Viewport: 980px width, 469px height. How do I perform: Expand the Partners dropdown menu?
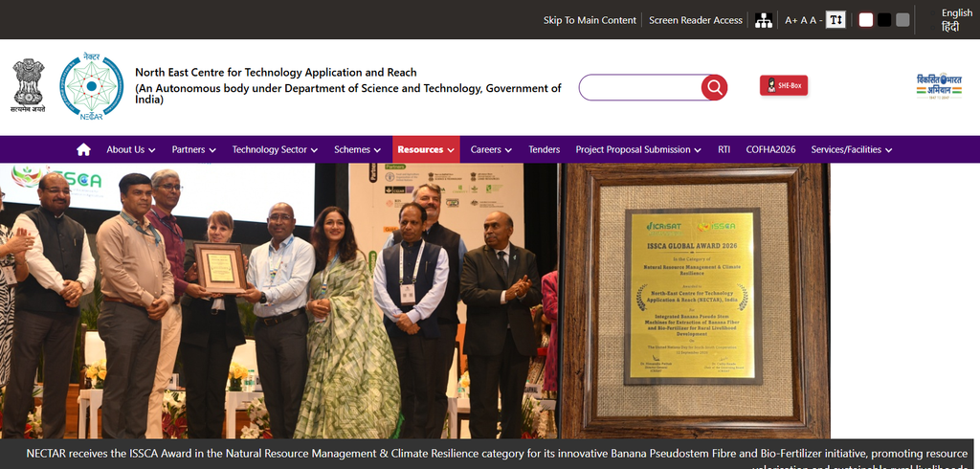coord(193,149)
